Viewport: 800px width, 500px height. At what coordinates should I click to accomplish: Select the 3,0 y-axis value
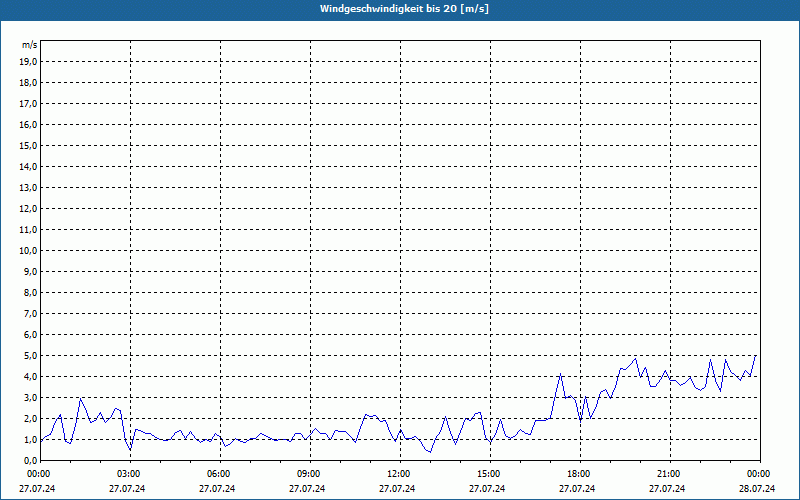click(31, 397)
